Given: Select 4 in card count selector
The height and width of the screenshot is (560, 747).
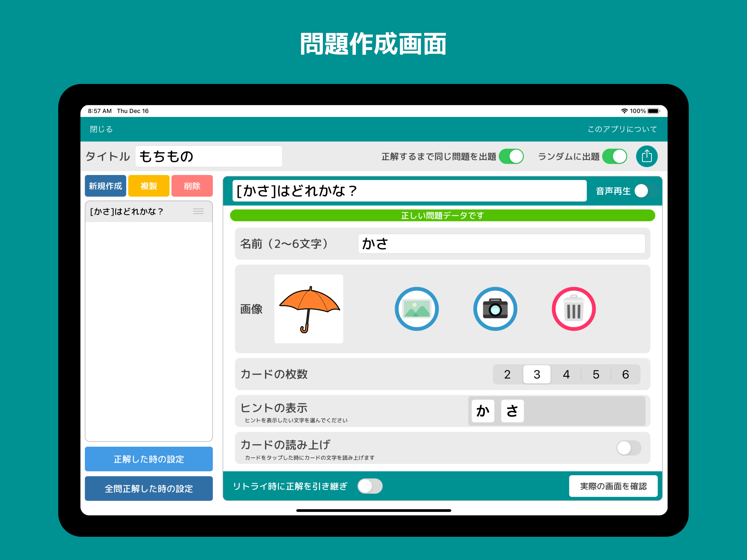Looking at the screenshot, I should click(566, 374).
